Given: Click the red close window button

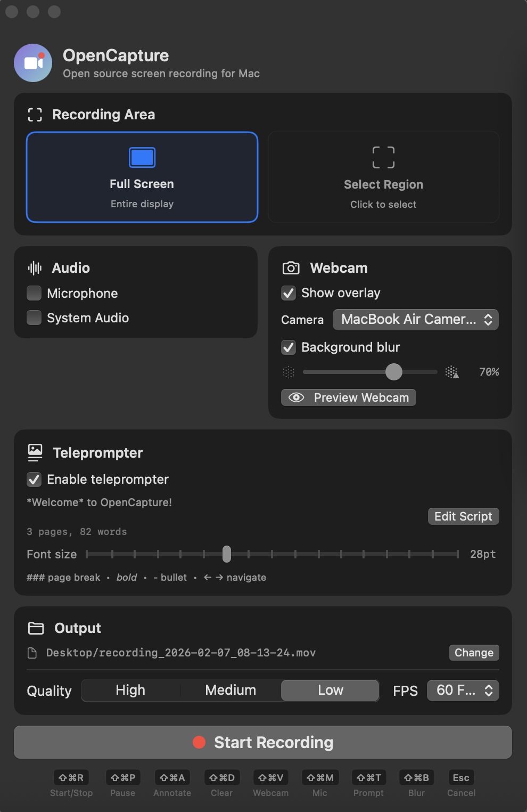Looking at the screenshot, I should click(12, 12).
